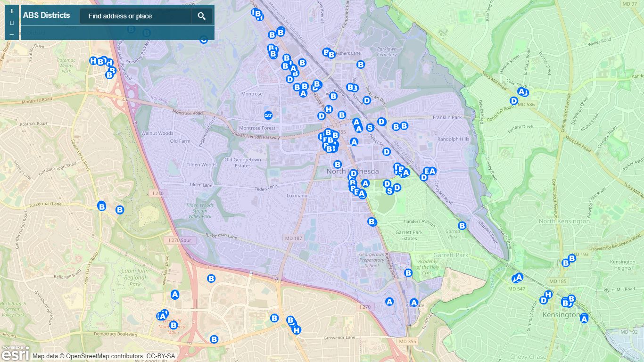The image size is (644, 362).
Task: Open B marker on Democracy Boulevard
Action: click(214, 339)
